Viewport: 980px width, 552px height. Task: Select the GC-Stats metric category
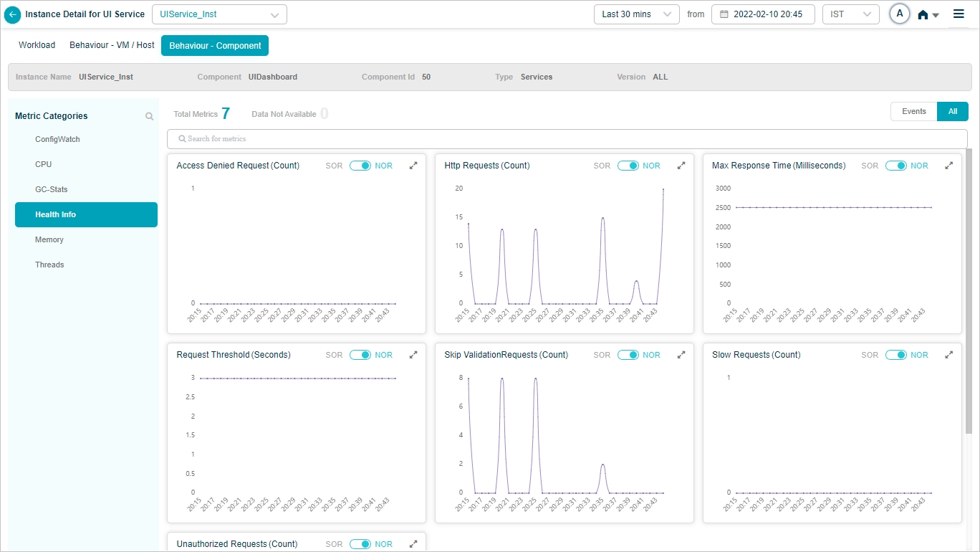(x=52, y=189)
